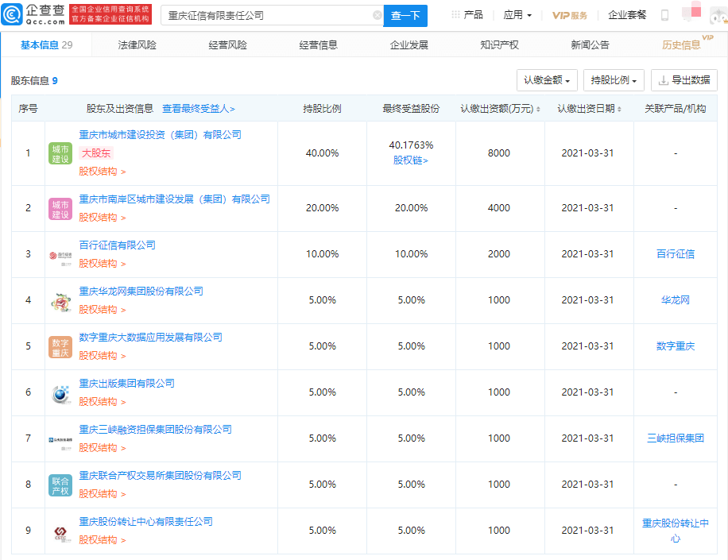
Task: Click 重庆出版集团 globe logo in row 6
Action: [60, 394]
